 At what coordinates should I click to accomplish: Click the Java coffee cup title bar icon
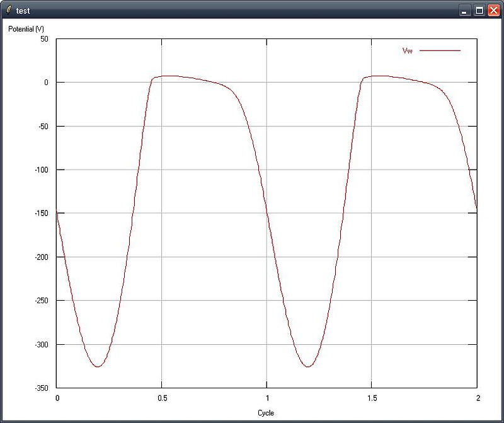tap(9, 10)
